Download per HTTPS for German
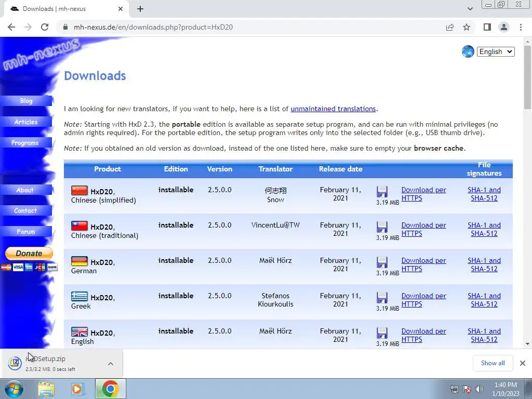The image size is (532, 399). [423, 264]
